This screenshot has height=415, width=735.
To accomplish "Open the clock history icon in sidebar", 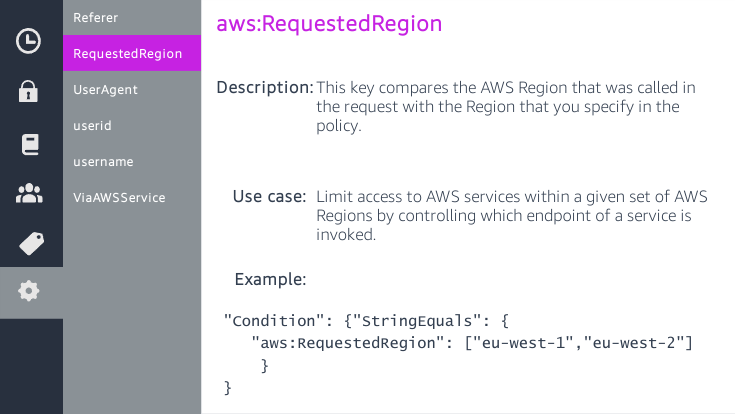I will (x=29, y=41).
